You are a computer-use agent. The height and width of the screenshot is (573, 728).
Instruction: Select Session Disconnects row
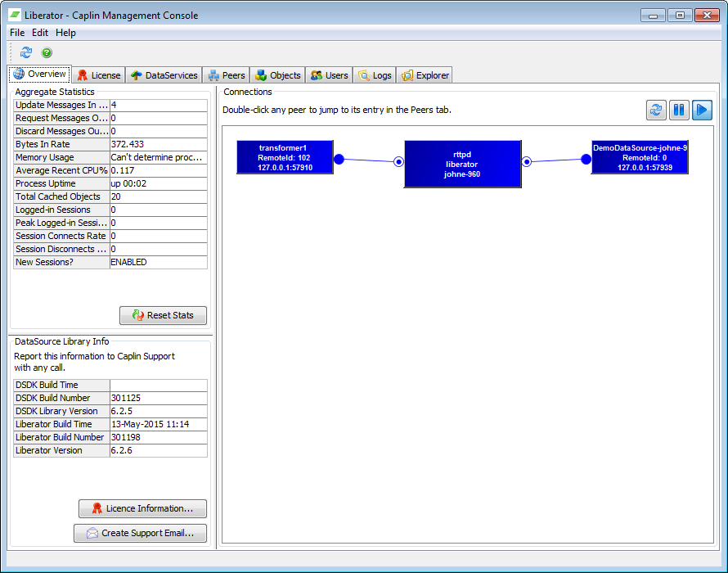tap(110, 249)
